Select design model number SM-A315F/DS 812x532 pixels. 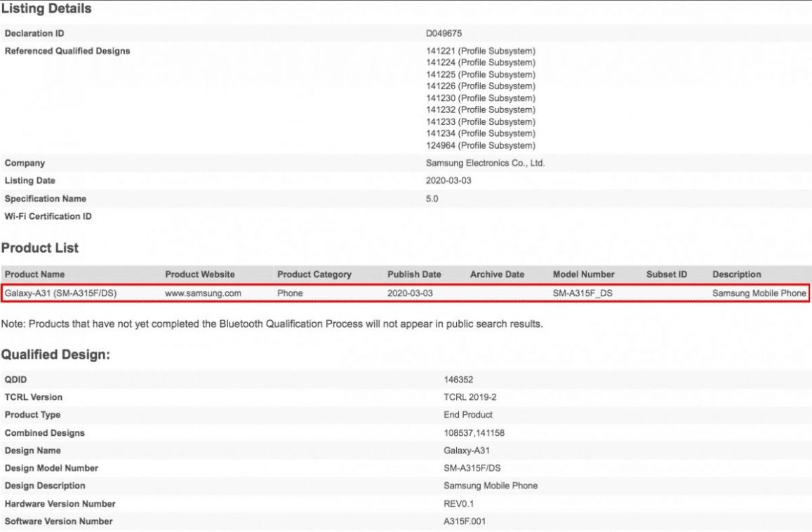click(x=472, y=467)
